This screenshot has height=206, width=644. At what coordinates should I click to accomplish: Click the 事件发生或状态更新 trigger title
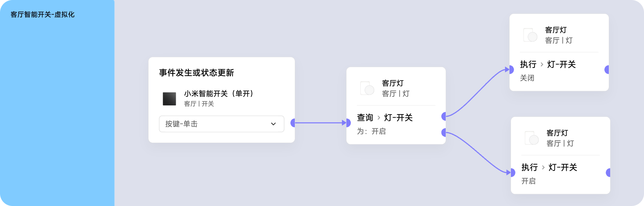point(197,73)
